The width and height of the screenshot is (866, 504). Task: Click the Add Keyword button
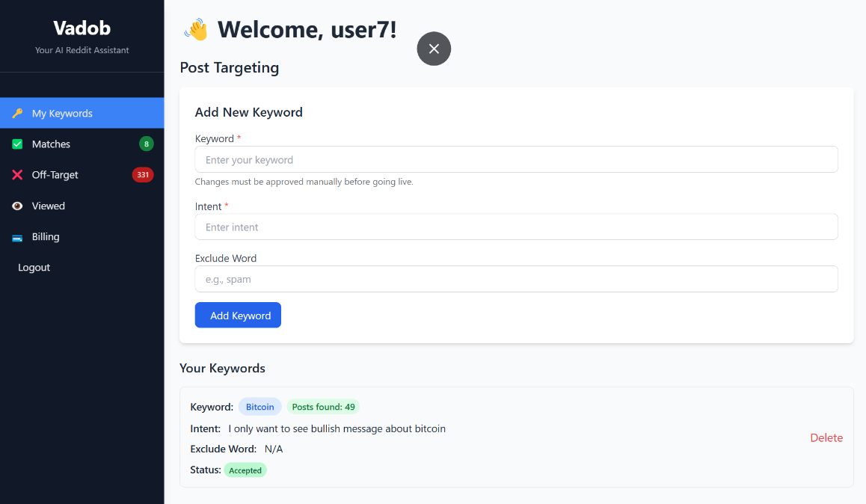tap(238, 316)
